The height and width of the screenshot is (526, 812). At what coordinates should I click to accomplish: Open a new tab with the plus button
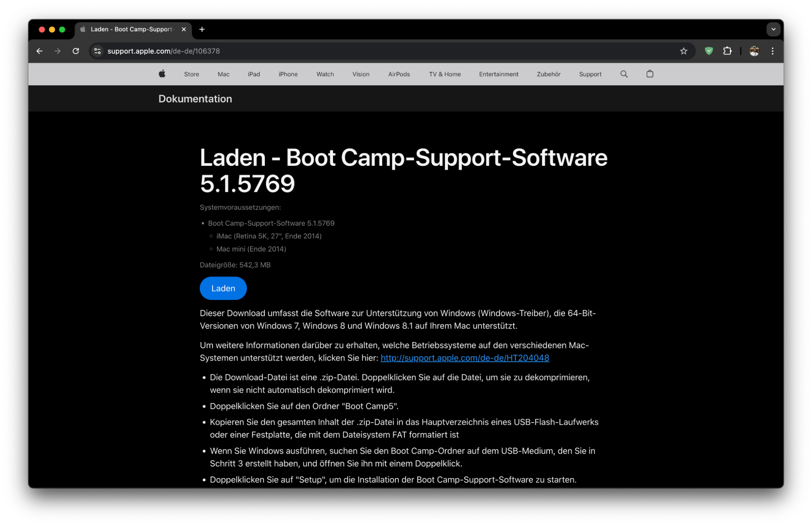click(202, 29)
